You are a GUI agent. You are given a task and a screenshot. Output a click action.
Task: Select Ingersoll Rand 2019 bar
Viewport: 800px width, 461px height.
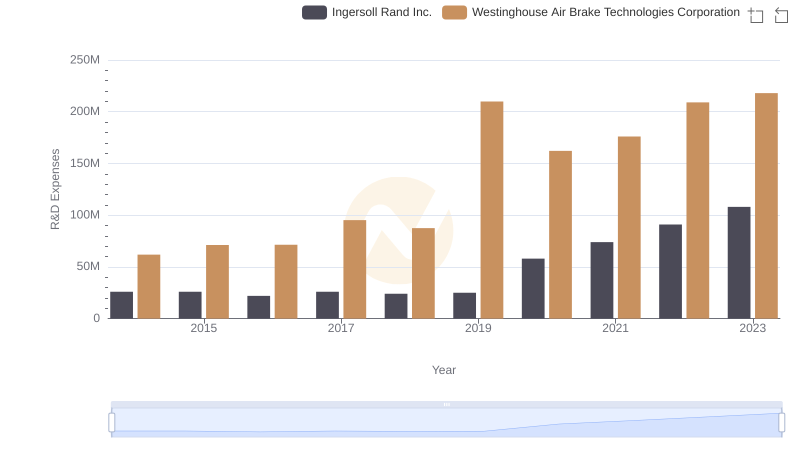click(x=464, y=305)
